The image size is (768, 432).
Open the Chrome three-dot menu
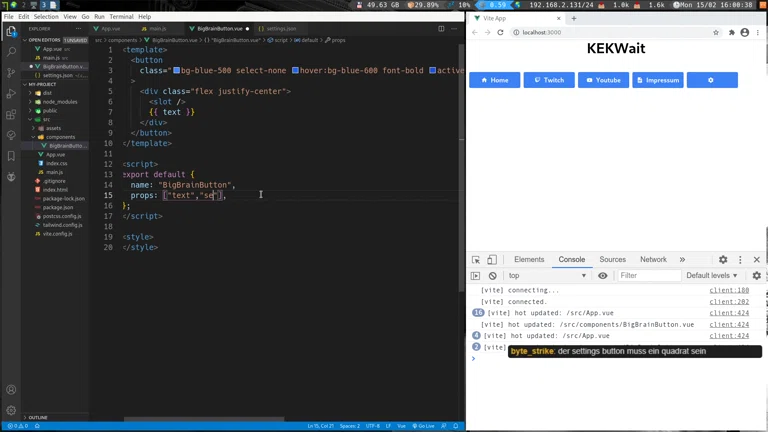tap(758, 32)
